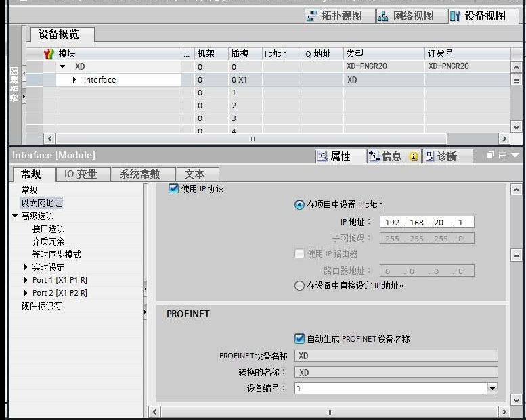Open the 信息 info tab
526x420 pixels.
click(393, 156)
